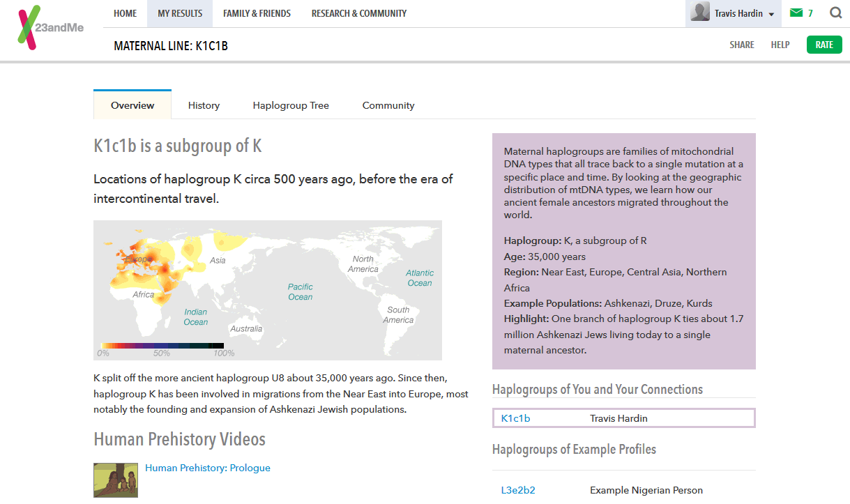Viewport: 850px width, 504px height.
Task: Open the green mail inbox icon
Action: pos(796,13)
